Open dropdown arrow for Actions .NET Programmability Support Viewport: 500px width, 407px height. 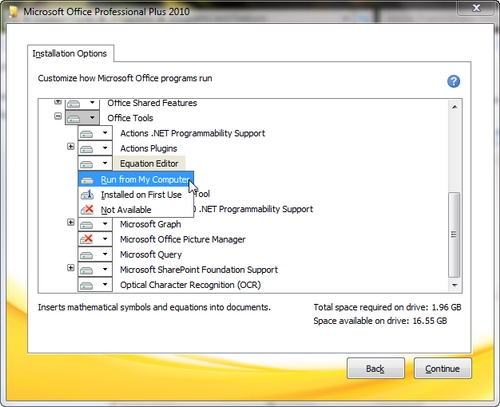tap(105, 133)
